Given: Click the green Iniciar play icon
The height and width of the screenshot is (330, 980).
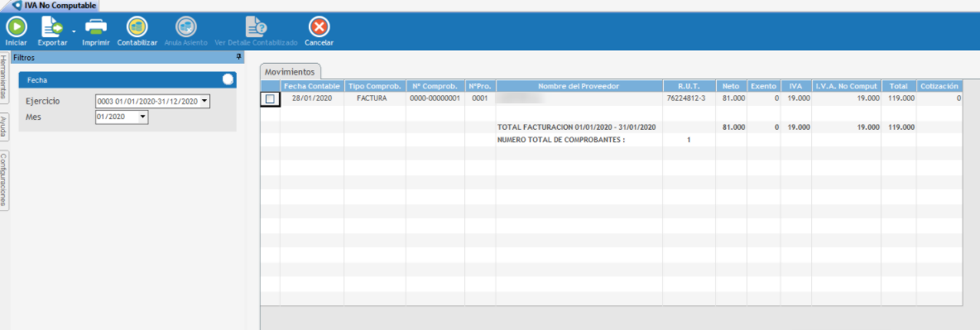Looking at the screenshot, I should [17, 26].
